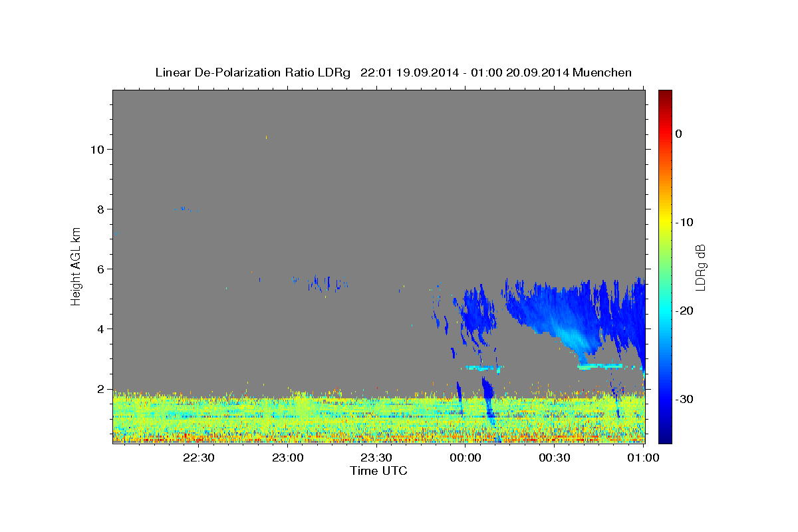Click the 01:00 time tick label

[x=643, y=458]
